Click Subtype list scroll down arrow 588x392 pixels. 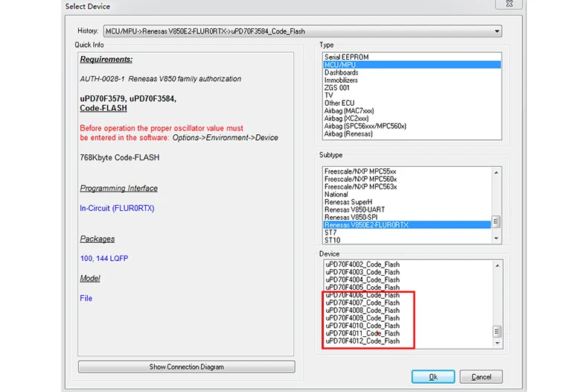click(x=496, y=238)
